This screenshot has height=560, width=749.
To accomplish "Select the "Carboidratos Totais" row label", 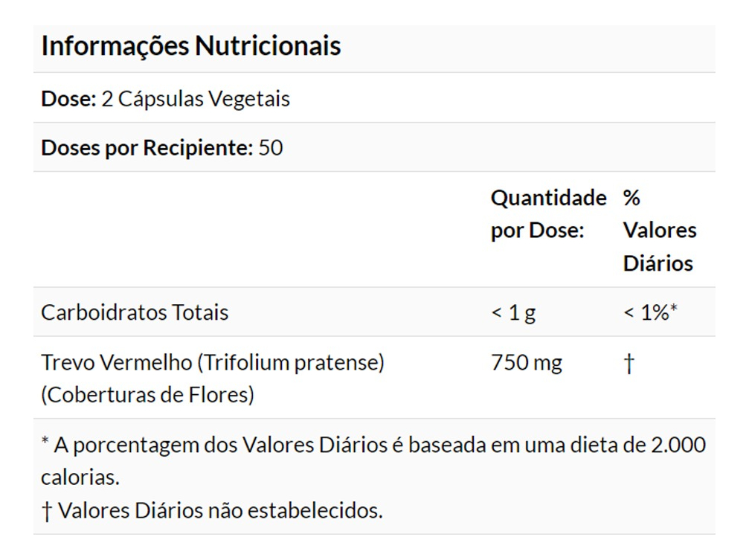I will click(x=135, y=312).
